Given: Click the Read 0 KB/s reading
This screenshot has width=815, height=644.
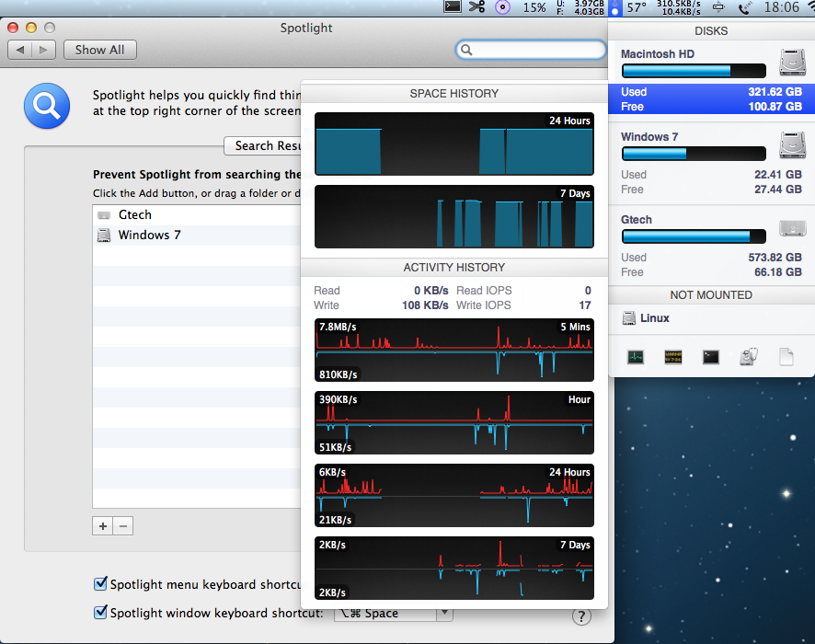Looking at the screenshot, I should pos(430,291).
